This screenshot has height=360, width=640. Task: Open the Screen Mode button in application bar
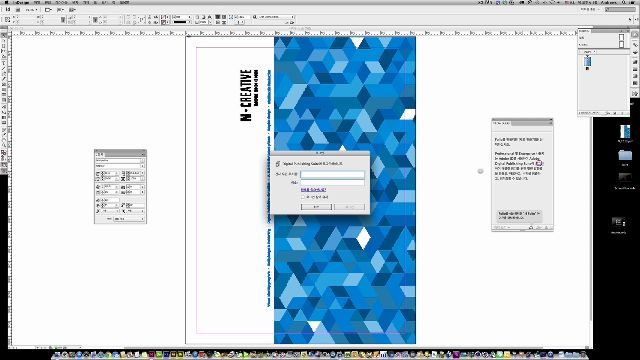pyautogui.click(x=60, y=9)
